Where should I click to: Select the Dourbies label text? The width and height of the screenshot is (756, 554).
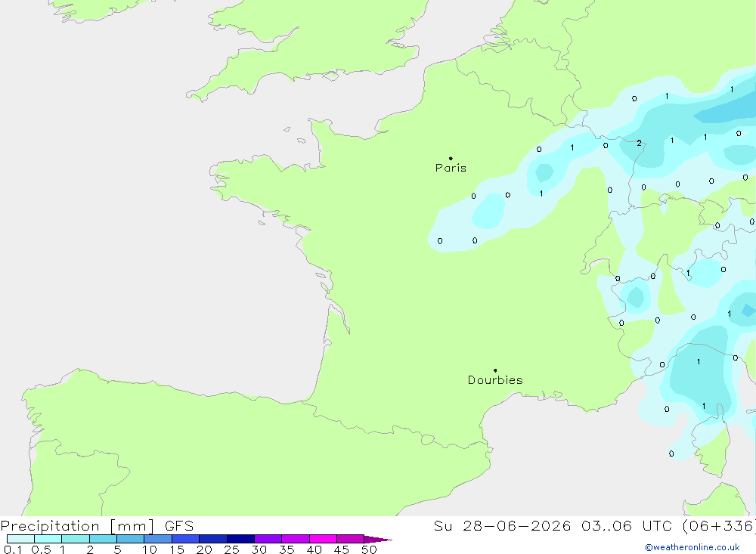click(495, 380)
